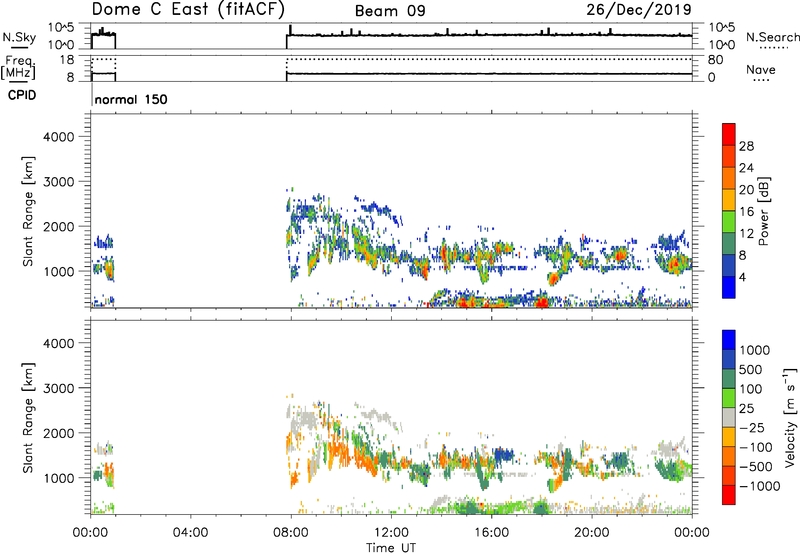The height and width of the screenshot is (554, 800).
Task: Click the '80' Nave axis value
Action: pos(715,60)
